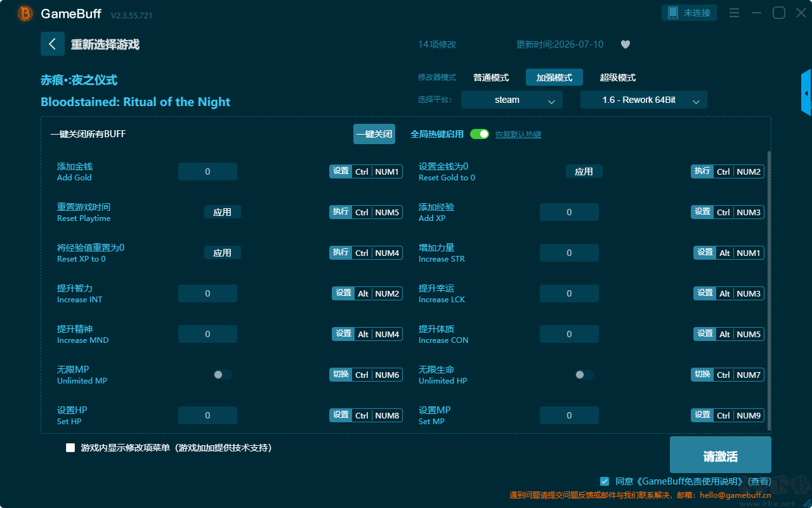Viewport: 812px width, 508px height.
Task: Toggle the global hotkey enable switch
Action: pyautogui.click(x=480, y=134)
